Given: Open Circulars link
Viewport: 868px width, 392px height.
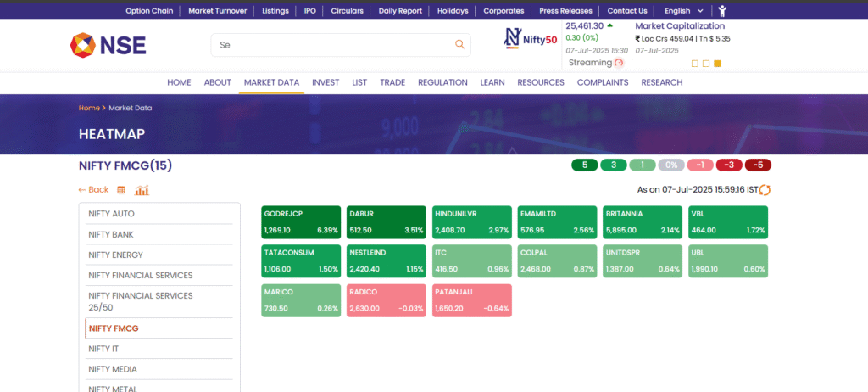Looking at the screenshot, I should [347, 10].
